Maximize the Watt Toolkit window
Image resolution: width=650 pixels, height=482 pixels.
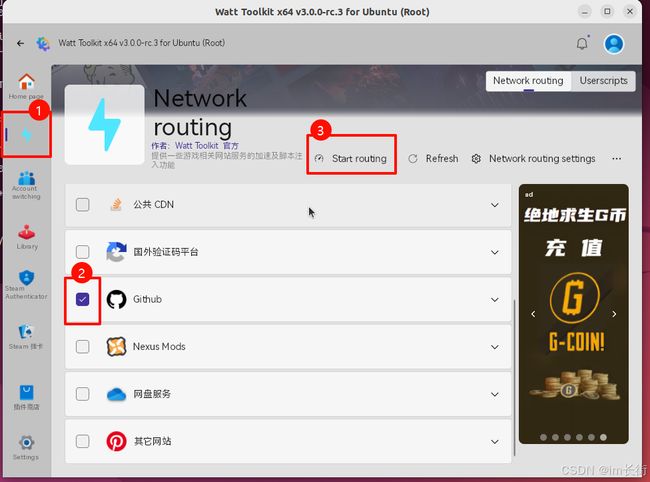607,12
